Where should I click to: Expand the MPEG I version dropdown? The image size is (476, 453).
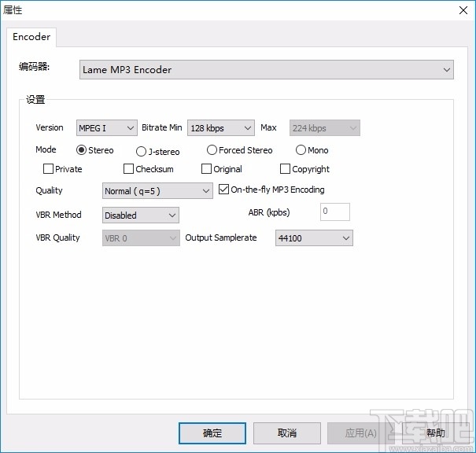click(106, 127)
